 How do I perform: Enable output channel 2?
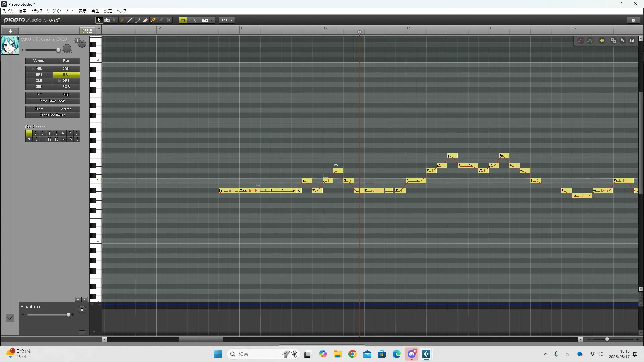pyautogui.click(x=36, y=133)
